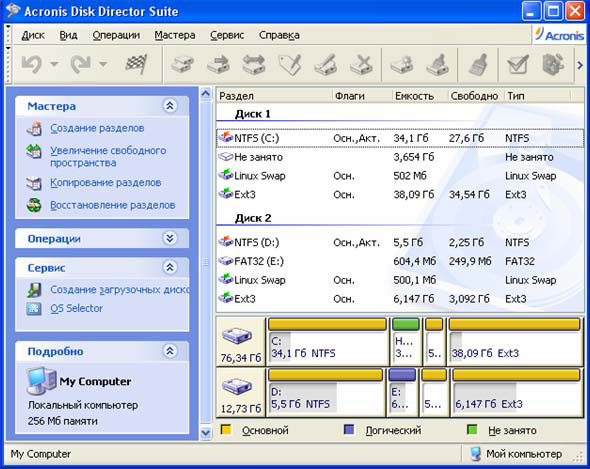Open the Мастера menu

point(175,35)
